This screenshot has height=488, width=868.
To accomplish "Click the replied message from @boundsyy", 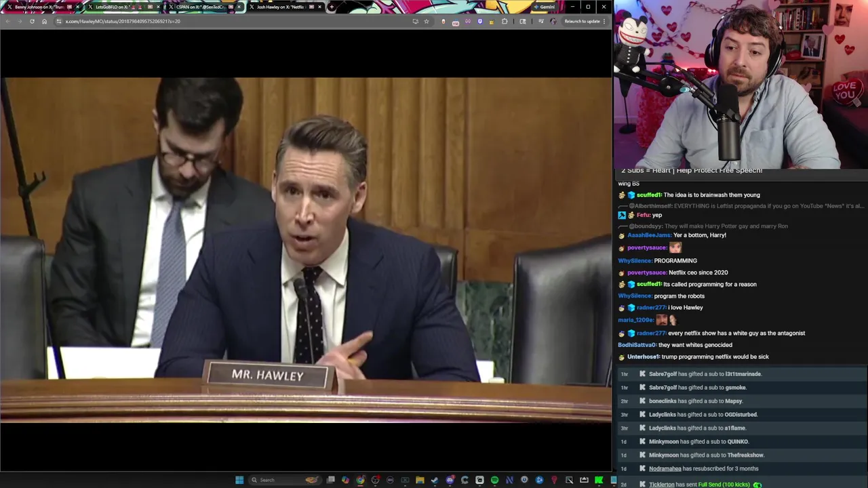I will tap(703, 226).
